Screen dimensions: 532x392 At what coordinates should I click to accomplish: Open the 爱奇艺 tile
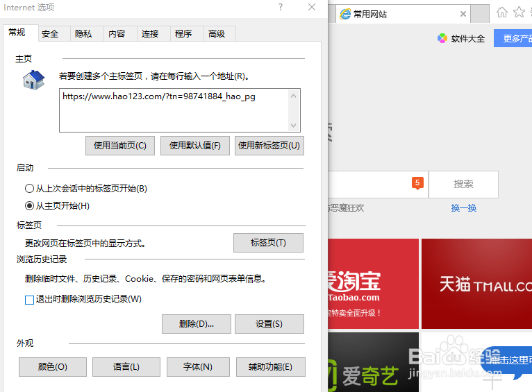[373, 362]
